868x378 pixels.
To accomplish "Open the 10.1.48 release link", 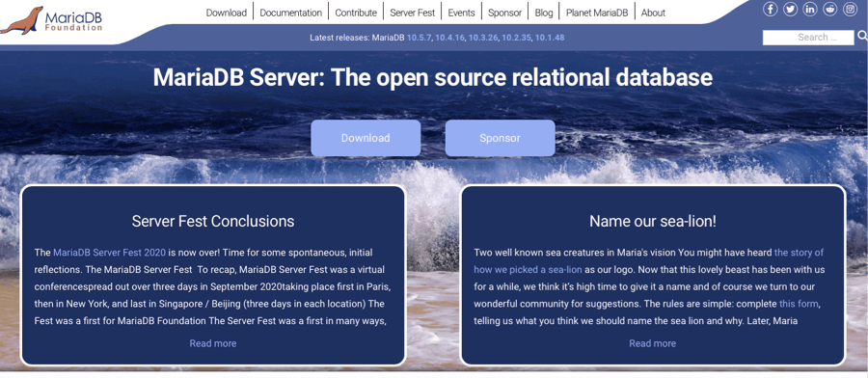I will (x=550, y=38).
